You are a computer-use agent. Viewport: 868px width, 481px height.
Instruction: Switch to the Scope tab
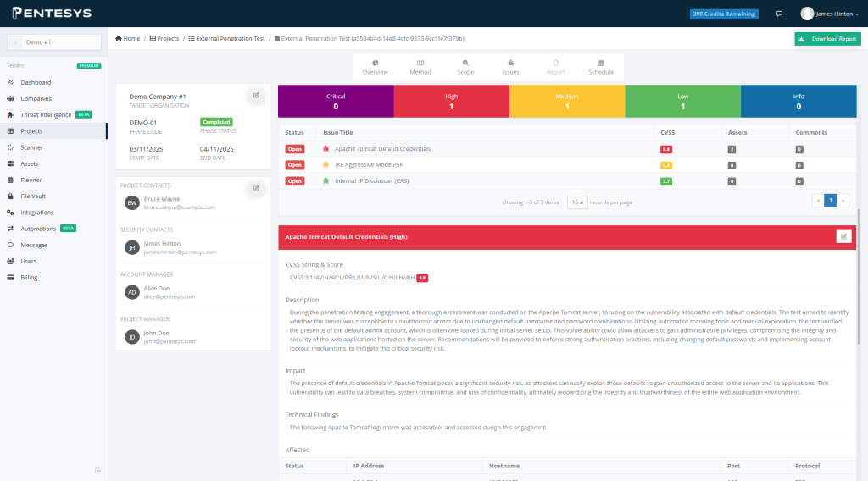click(x=465, y=67)
